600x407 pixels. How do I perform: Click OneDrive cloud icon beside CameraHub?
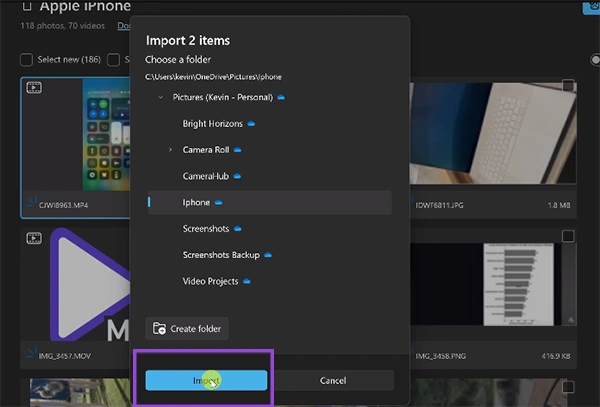tap(237, 176)
